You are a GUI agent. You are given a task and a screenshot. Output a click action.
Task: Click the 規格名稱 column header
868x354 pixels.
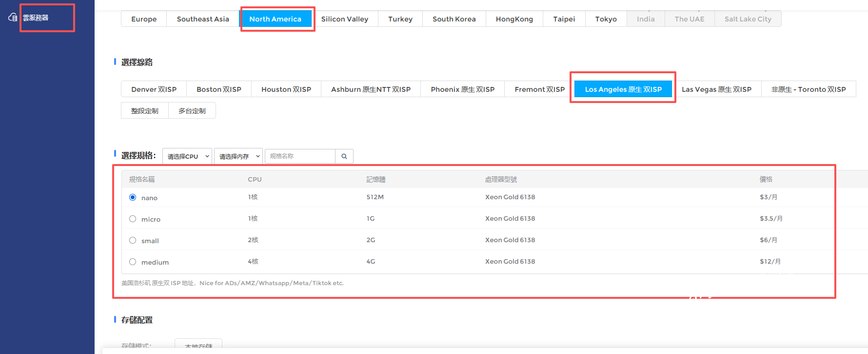pyautogui.click(x=142, y=179)
